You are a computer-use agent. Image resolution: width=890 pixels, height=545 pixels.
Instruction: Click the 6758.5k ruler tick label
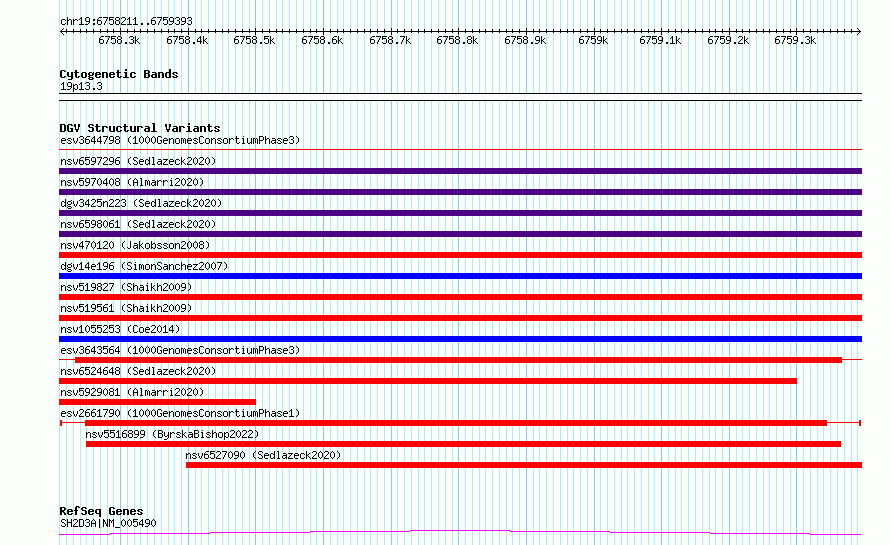[x=254, y=40]
